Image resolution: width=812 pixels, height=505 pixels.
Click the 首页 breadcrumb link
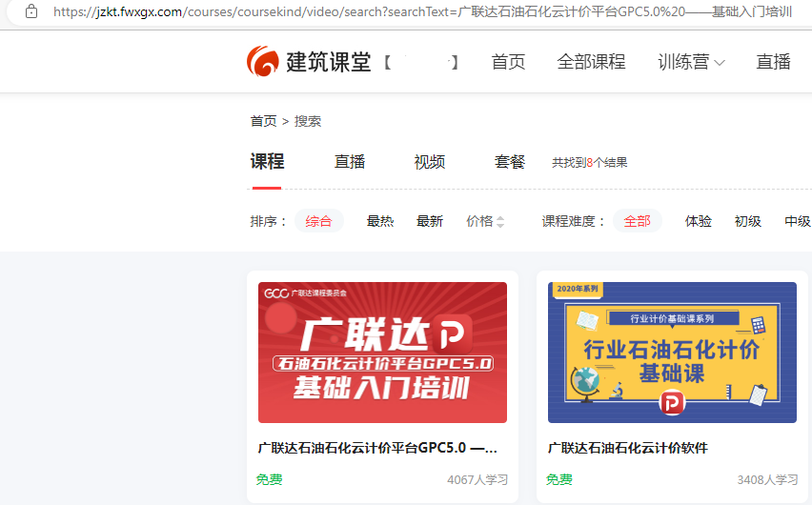click(x=264, y=121)
